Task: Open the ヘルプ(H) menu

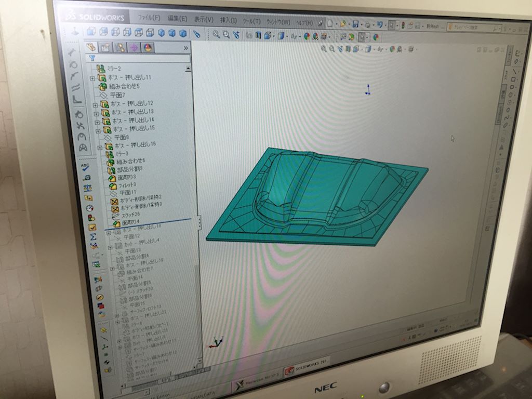Action: (x=304, y=23)
